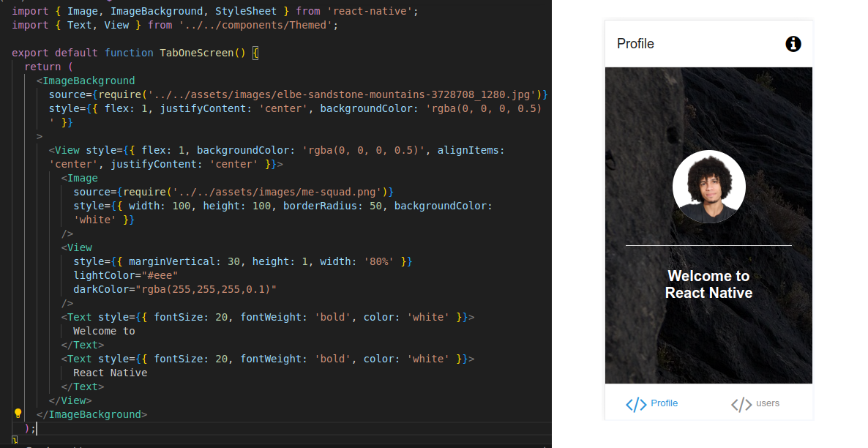Click the code icon of the users tab
868x448 pixels.
pyautogui.click(x=741, y=404)
